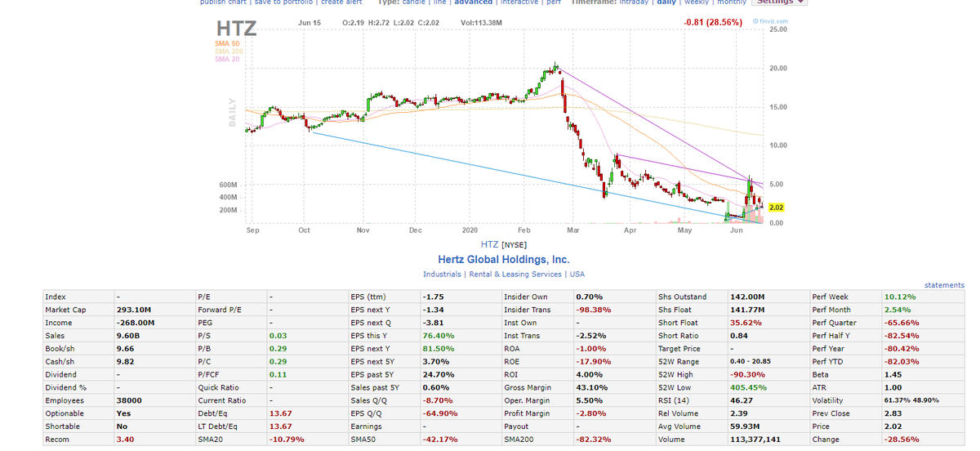Screen dimensions: 980x451
Task: Click the SMA200 value -82.32%
Action: (593, 440)
